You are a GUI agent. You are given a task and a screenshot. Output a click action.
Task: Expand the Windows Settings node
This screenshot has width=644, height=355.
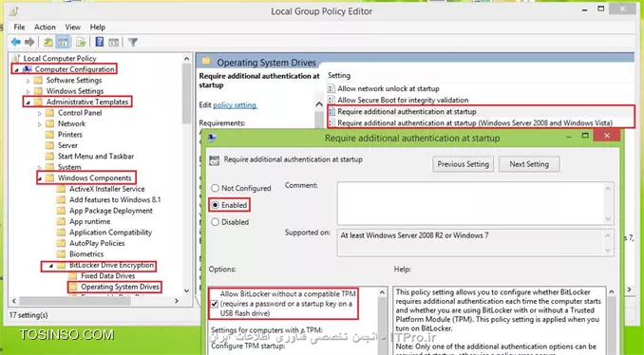tap(28, 91)
